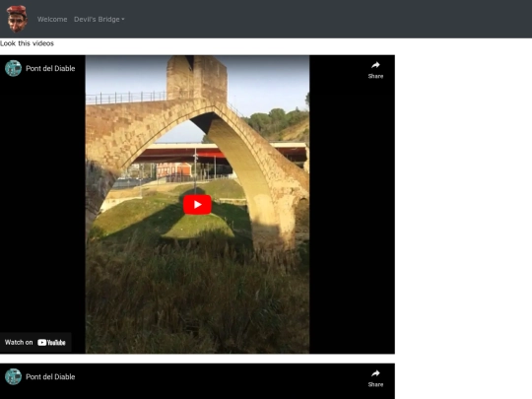Play the first Pont del Diable video

click(x=197, y=205)
